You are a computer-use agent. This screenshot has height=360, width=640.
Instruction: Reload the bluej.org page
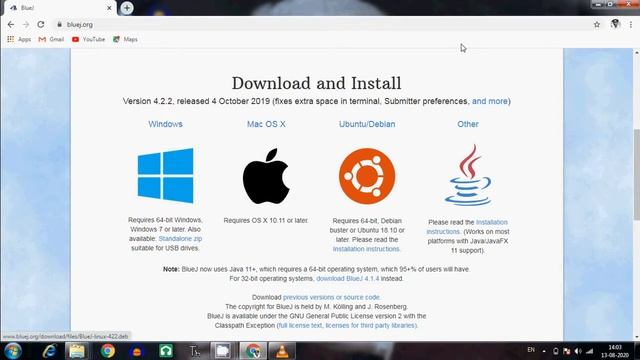click(40, 24)
